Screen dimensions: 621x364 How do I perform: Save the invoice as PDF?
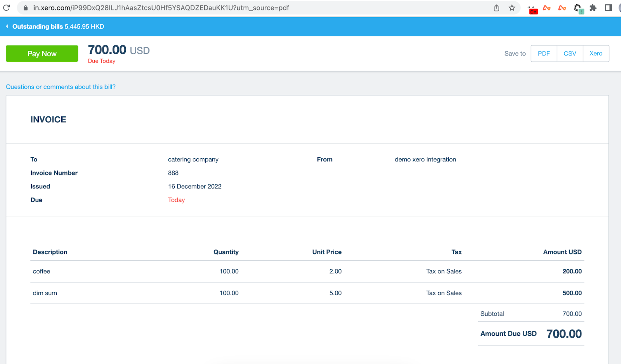pyautogui.click(x=544, y=54)
